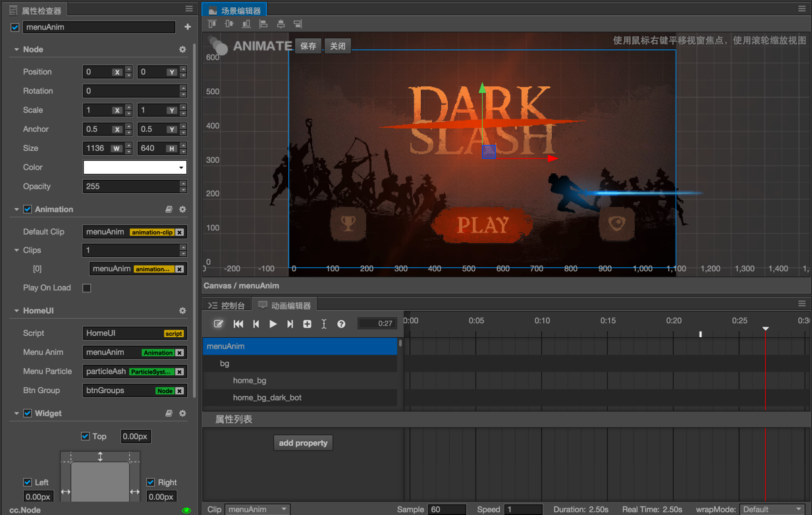Click the align right icon in scene toolbar
This screenshot has height=515, width=812.
point(298,24)
